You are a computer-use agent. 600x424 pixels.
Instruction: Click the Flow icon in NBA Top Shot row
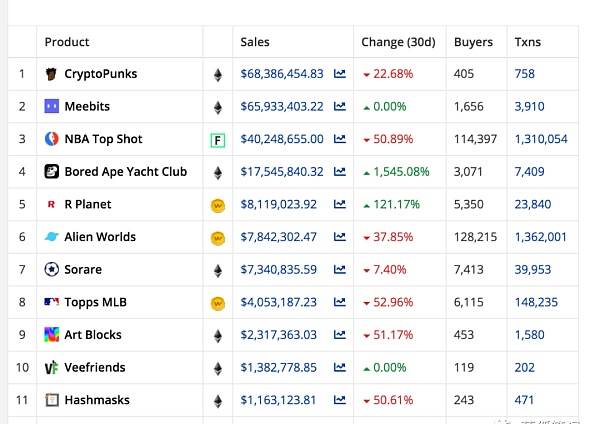tap(218, 140)
